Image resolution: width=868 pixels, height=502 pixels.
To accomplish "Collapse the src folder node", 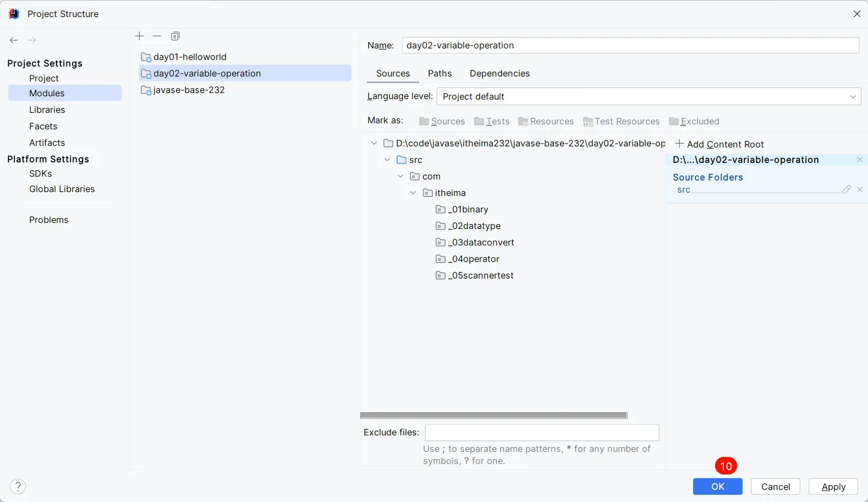I will tap(387, 160).
